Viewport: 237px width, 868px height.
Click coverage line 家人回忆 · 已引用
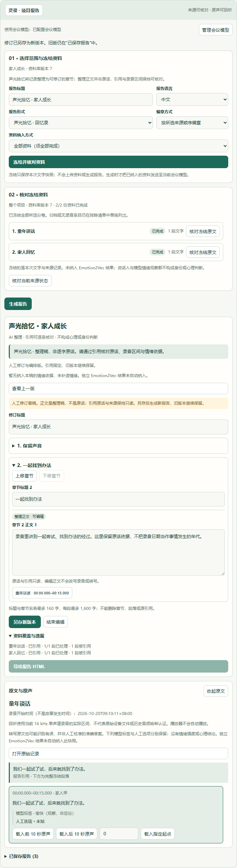(x=50, y=653)
